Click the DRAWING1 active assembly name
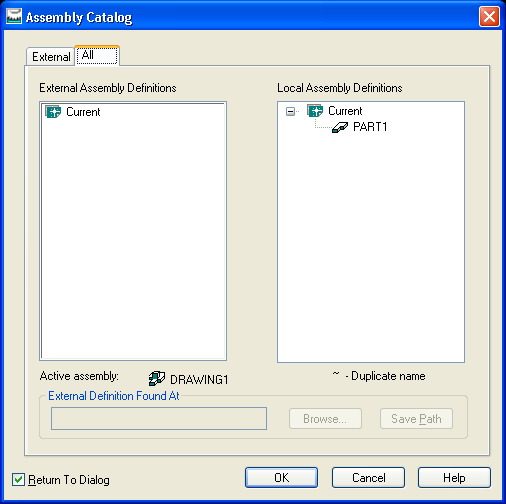This screenshot has width=506, height=504. pyautogui.click(x=199, y=379)
